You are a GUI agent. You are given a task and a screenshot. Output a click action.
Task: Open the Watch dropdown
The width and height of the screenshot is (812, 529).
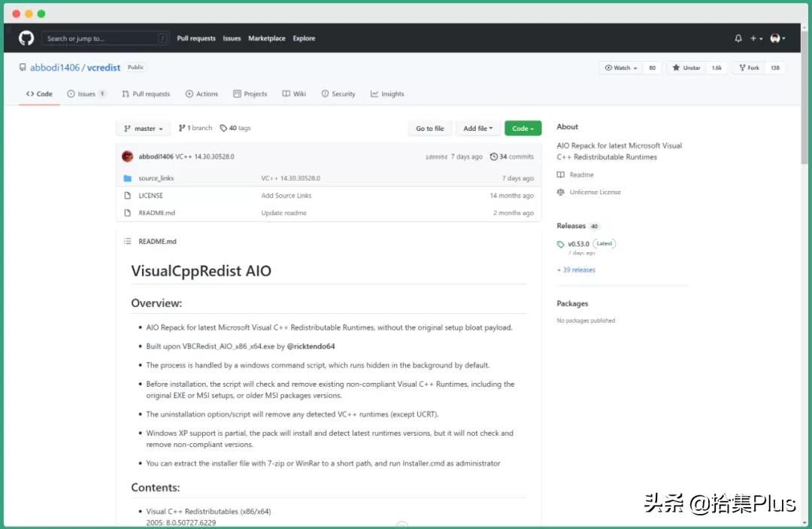click(621, 68)
